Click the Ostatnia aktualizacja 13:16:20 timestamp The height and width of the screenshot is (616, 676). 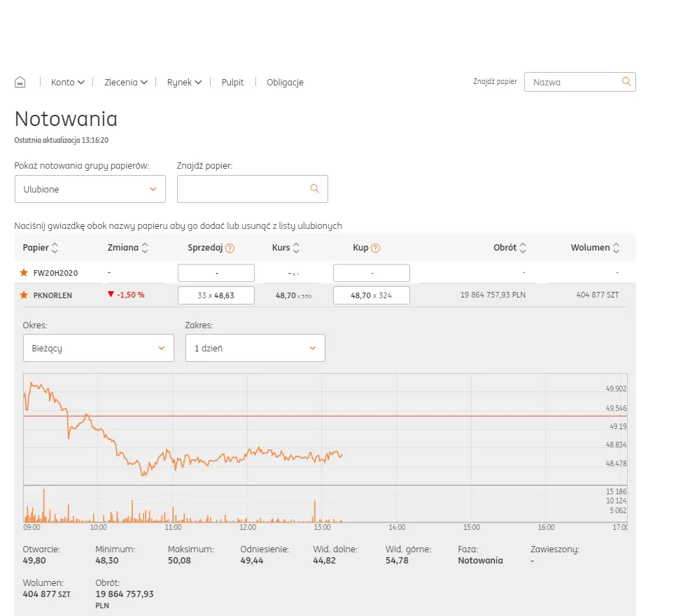tap(61, 140)
